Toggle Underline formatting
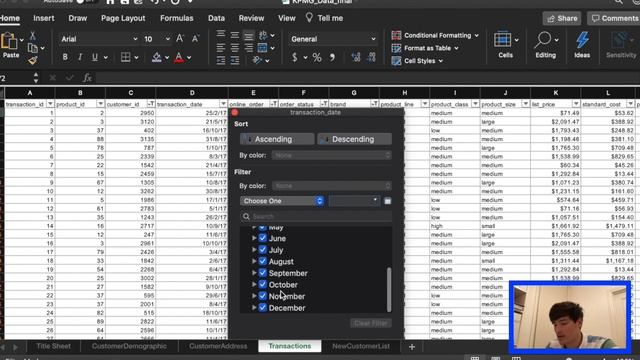This screenshot has width=640, height=360. click(95, 58)
